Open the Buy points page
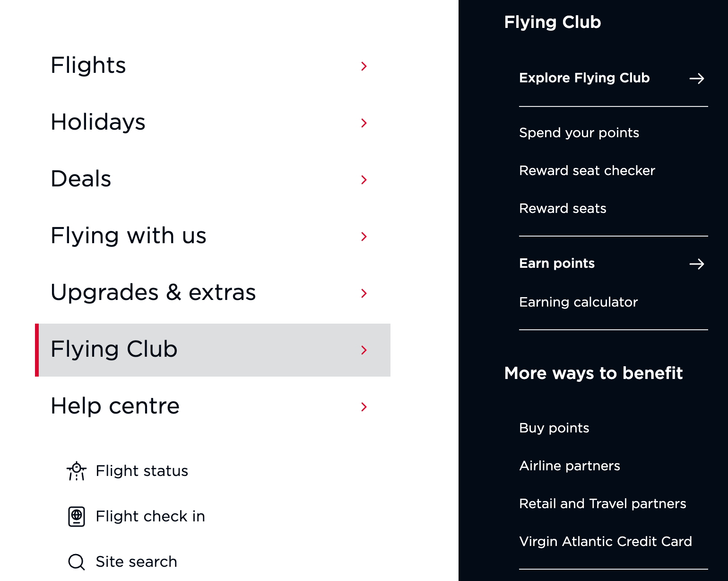The width and height of the screenshot is (728, 581). tap(554, 428)
